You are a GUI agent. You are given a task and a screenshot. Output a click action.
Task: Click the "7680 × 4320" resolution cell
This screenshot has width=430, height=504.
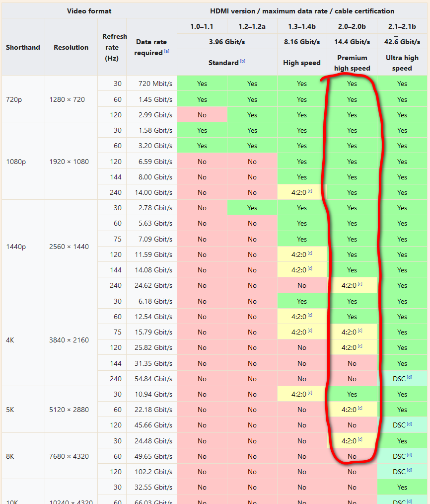click(71, 456)
